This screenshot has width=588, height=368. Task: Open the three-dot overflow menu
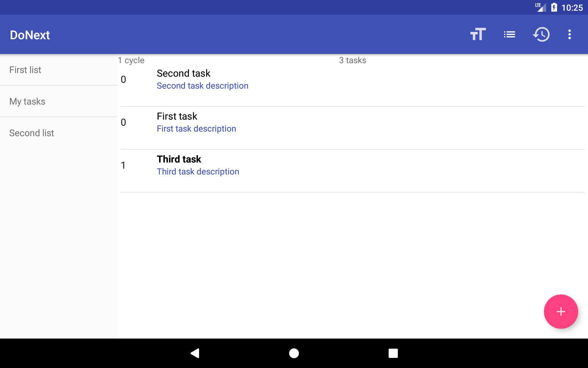tap(569, 34)
